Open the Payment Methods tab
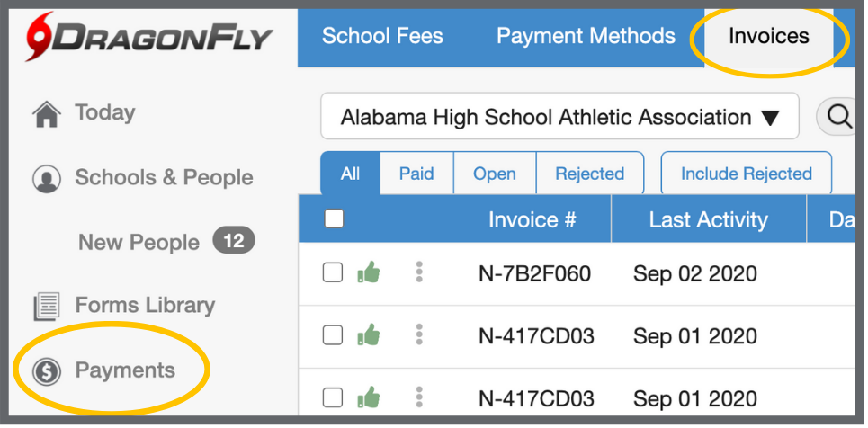868x428 pixels. pyautogui.click(x=586, y=36)
